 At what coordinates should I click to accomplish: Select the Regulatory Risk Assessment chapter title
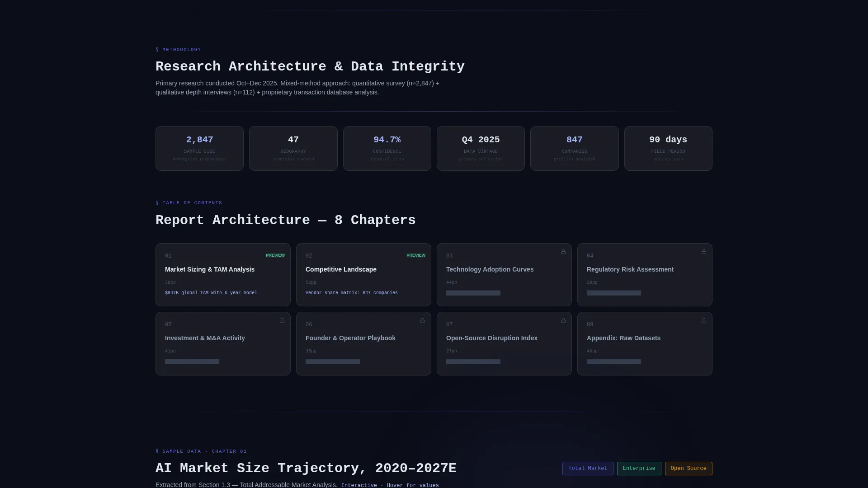click(630, 269)
